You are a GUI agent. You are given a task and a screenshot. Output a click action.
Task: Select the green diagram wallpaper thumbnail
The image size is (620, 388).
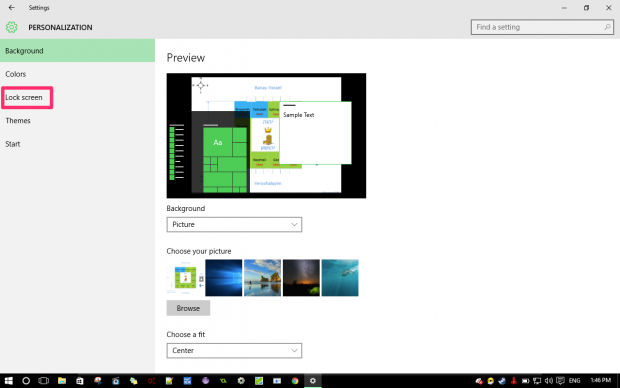tap(185, 278)
